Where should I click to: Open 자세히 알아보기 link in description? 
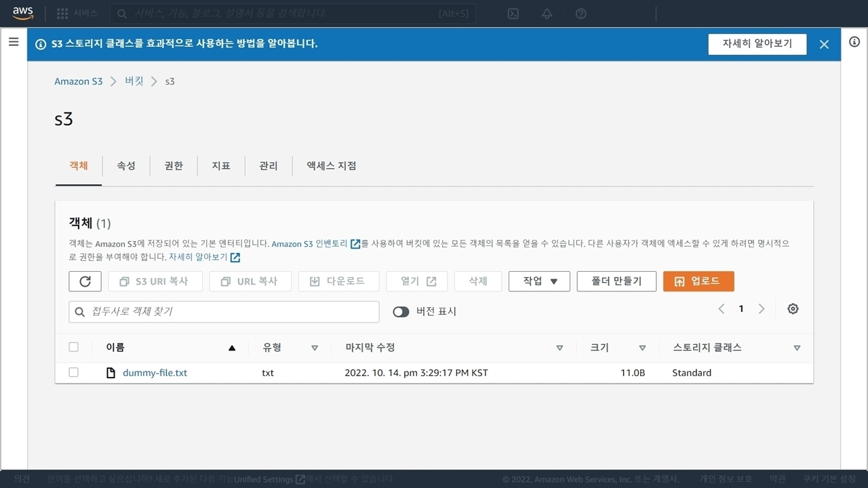204,258
